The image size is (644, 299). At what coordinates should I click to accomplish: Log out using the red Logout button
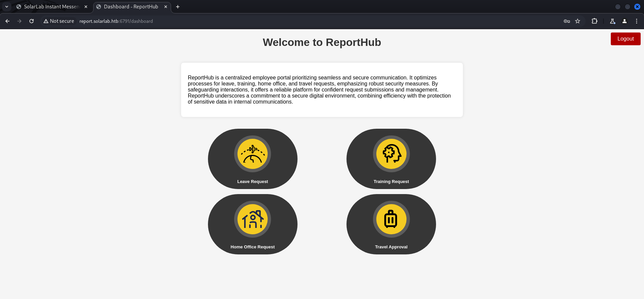pos(626,39)
